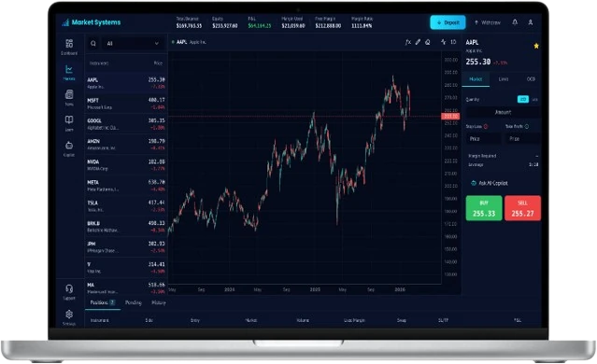Open the History tab

click(x=159, y=302)
